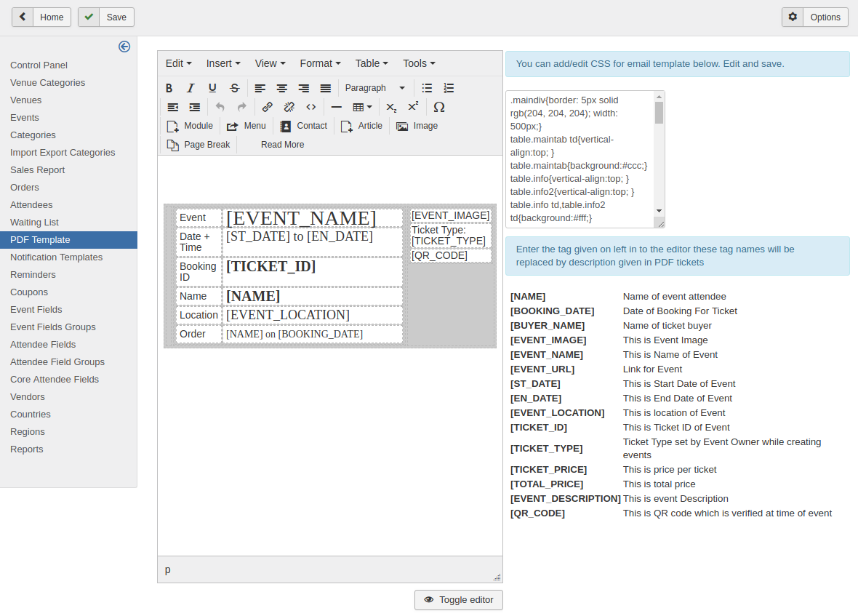The height and width of the screenshot is (616, 858).
Task: Click inside the CSS template text area
Action: (x=580, y=159)
